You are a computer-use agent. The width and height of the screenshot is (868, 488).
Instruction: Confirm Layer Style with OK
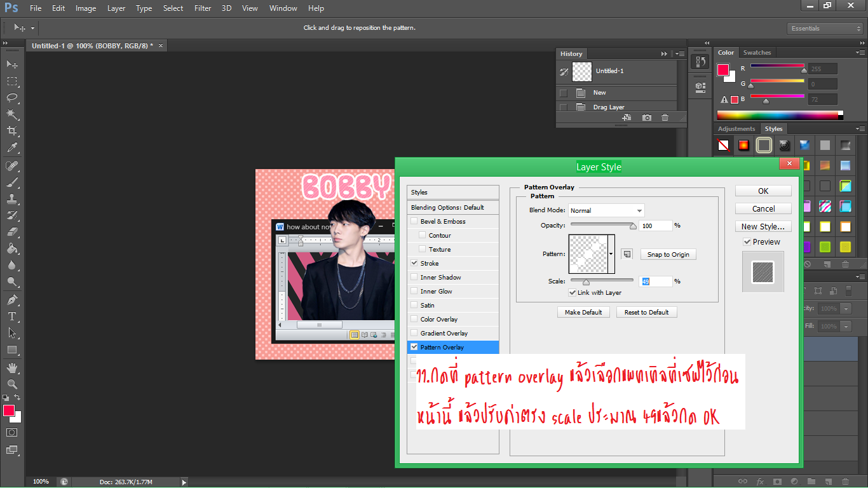(x=763, y=191)
